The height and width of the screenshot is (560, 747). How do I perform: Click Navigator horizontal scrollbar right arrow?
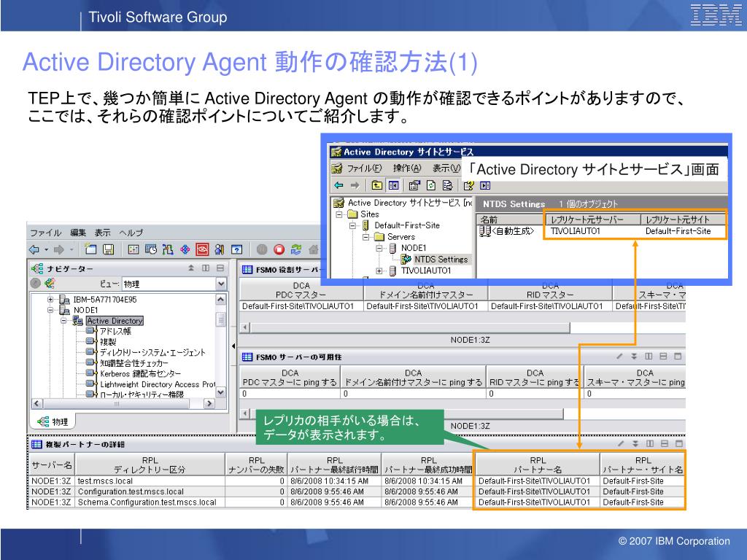(x=209, y=403)
